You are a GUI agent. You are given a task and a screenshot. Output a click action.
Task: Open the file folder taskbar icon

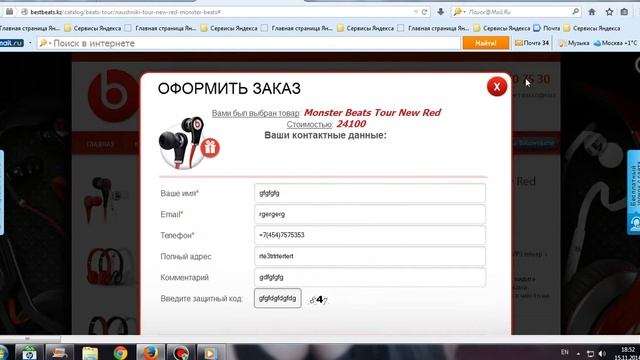click(90, 353)
